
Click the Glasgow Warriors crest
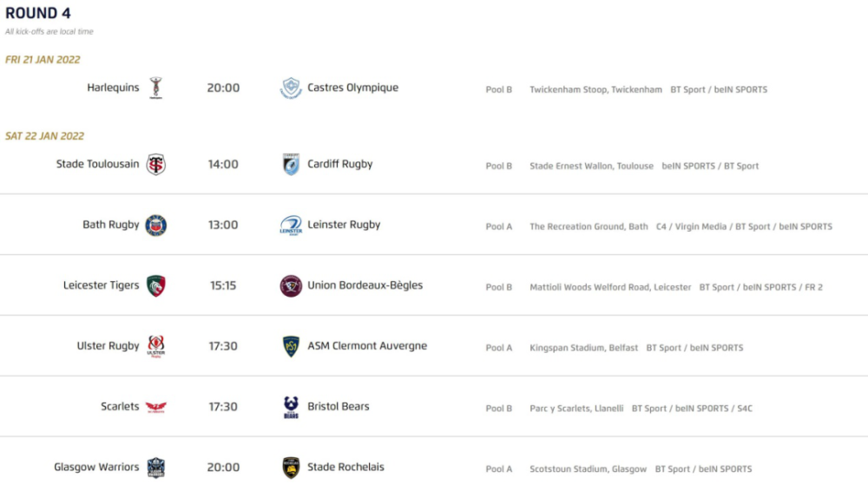[x=156, y=468]
